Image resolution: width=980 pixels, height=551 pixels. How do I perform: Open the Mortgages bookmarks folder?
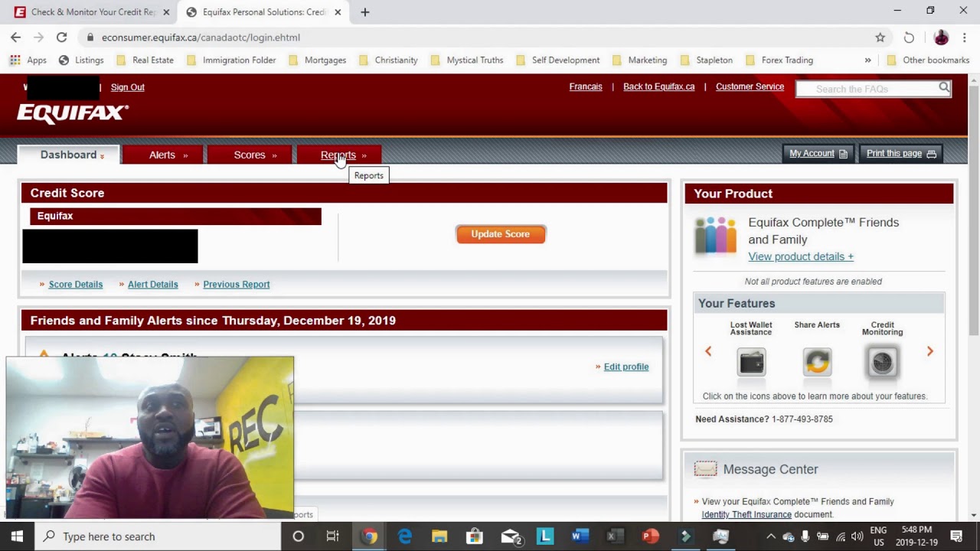pyautogui.click(x=317, y=60)
